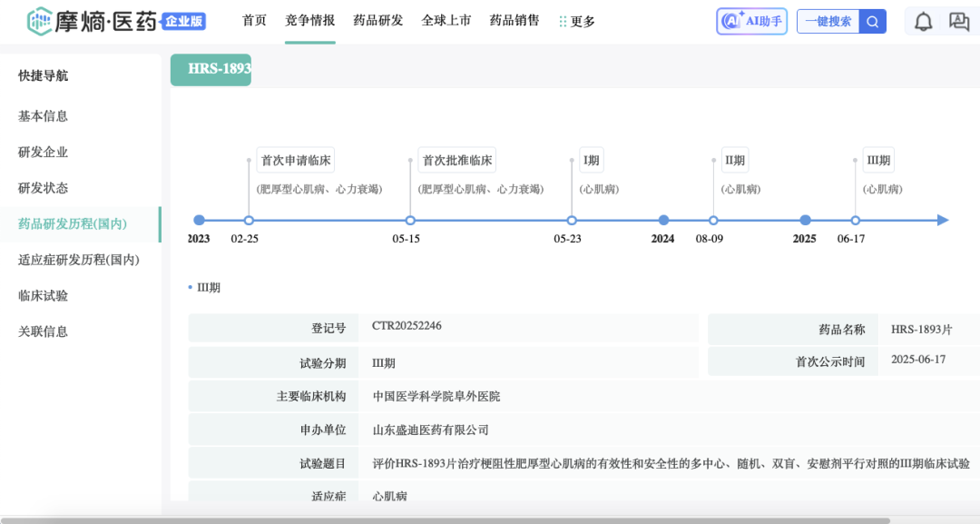Viewport: 980px width, 524px height.
Task: Click the 首次批准临床 milestone label
Action: point(457,161)
